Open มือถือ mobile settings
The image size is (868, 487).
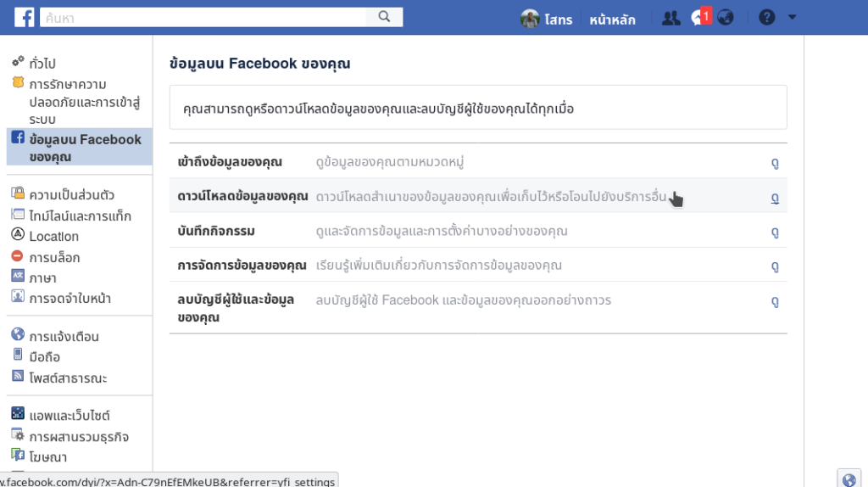click(44, 357)
